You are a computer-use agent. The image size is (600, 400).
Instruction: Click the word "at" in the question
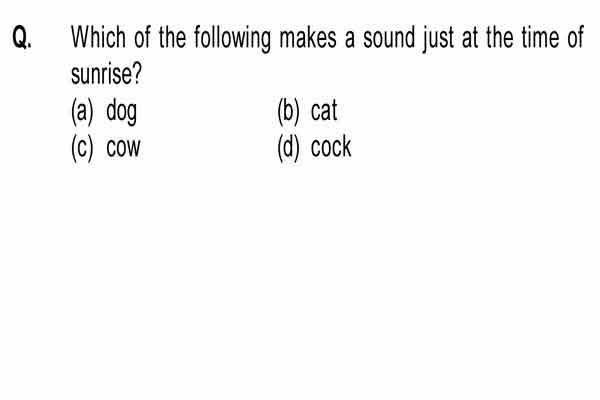(x=470, y=38)
